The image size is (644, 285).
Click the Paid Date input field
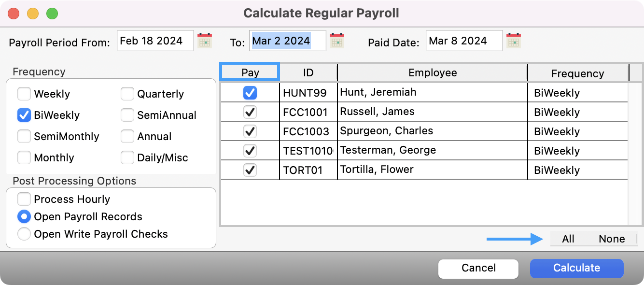coord(463,41)
